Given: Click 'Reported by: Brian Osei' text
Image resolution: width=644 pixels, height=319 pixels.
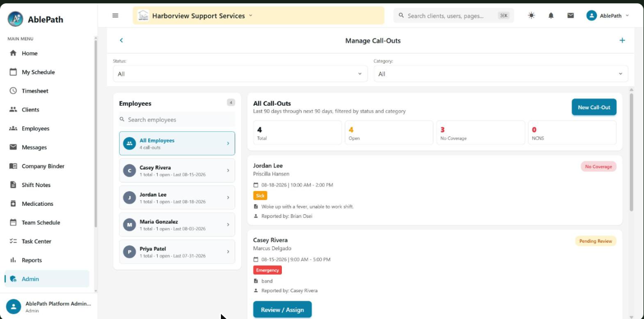Looking at the screenshot, I should [286, 216].
